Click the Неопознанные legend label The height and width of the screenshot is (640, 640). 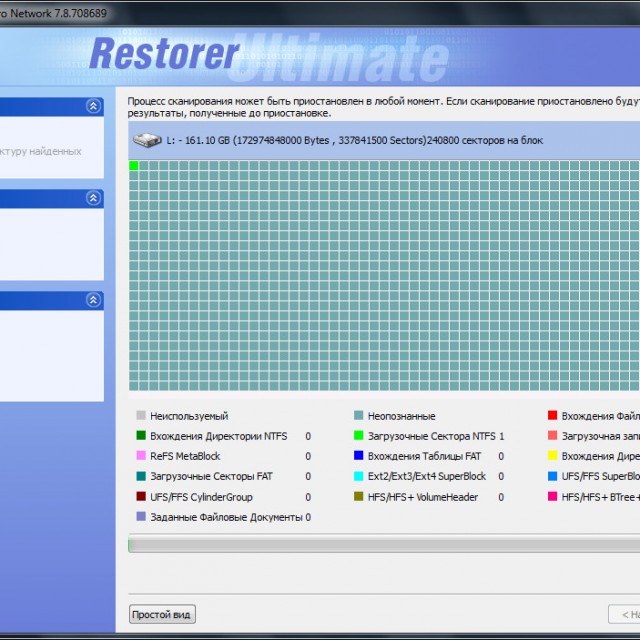[402, 416]
